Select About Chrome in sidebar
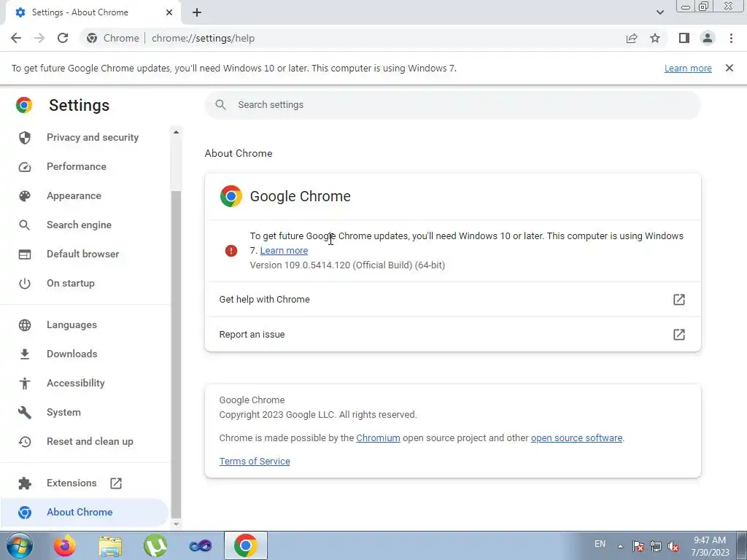Image resolution: width=747 pixels, height=560 pixels. 85,513
